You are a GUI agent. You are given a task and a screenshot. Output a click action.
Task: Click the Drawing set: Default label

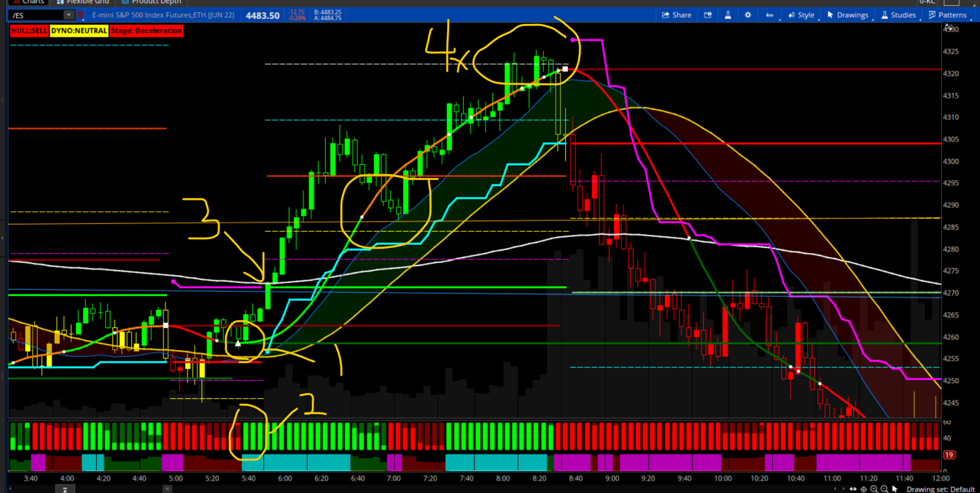940,489
